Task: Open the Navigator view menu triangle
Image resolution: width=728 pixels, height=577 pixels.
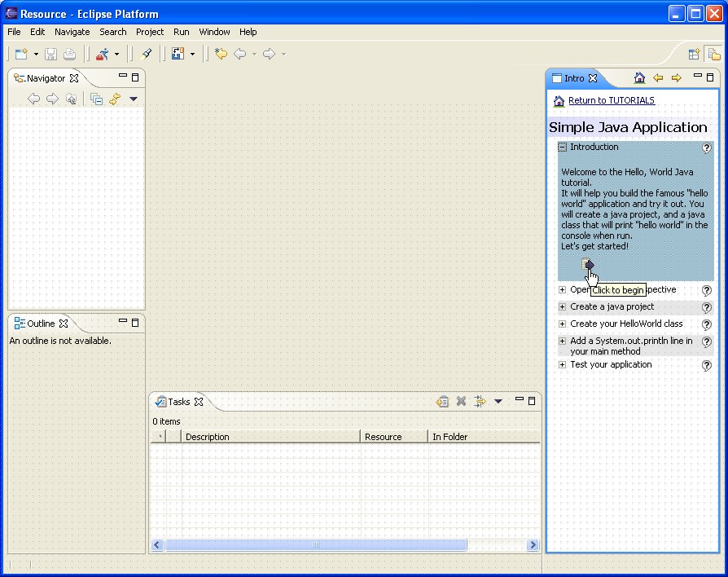Action: pyautogui.click(x=134, y=99)
